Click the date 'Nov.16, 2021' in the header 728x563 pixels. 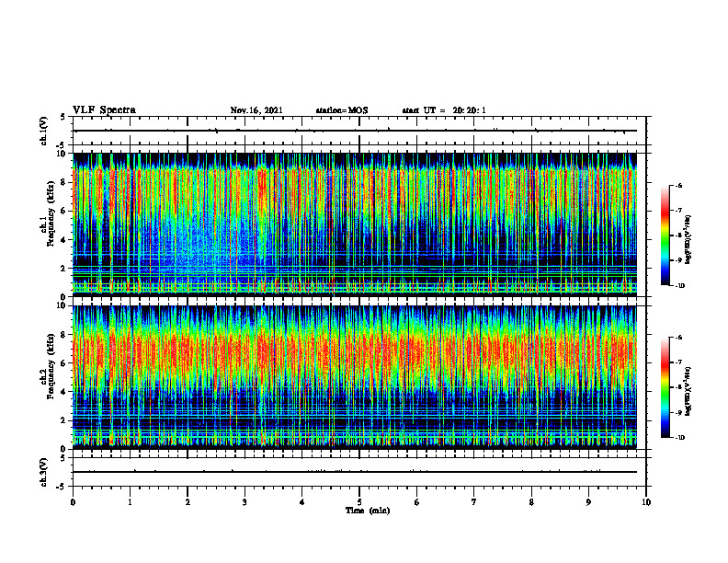pyautogui.click(x=256, y=110)
